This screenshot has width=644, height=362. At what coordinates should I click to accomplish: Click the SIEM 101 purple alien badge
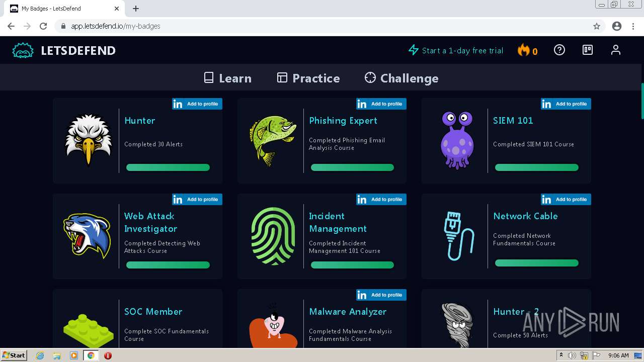tap(457, 140)
